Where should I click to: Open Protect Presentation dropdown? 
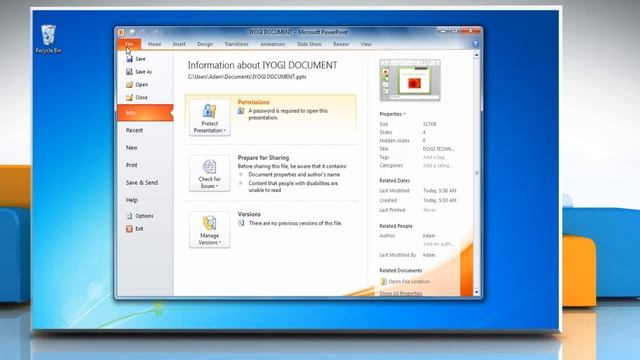pos(209,118)
